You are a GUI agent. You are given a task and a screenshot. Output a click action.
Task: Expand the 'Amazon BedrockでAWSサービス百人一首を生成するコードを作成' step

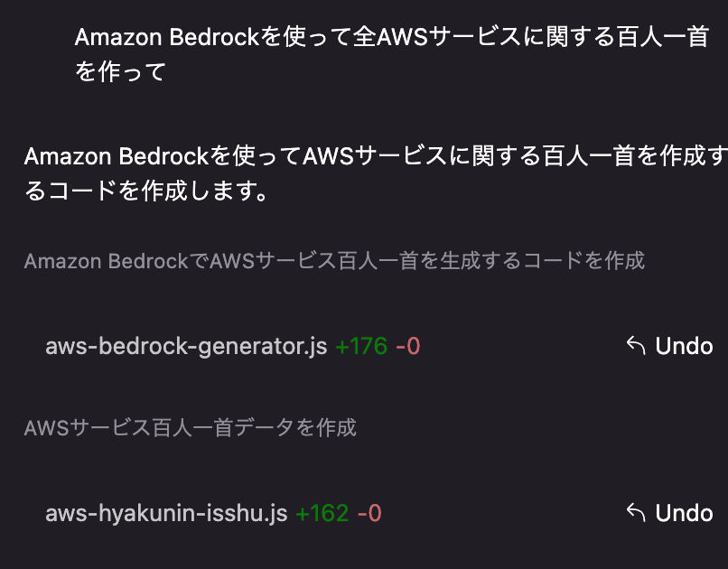(x=334, y=261)
